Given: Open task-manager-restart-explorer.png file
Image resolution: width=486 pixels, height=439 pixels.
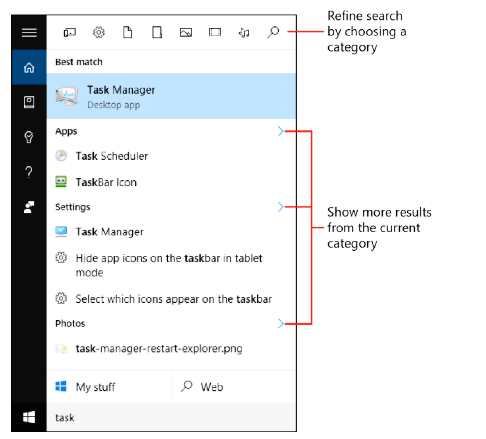Looking at the screenshot, I should coord(171,349).
